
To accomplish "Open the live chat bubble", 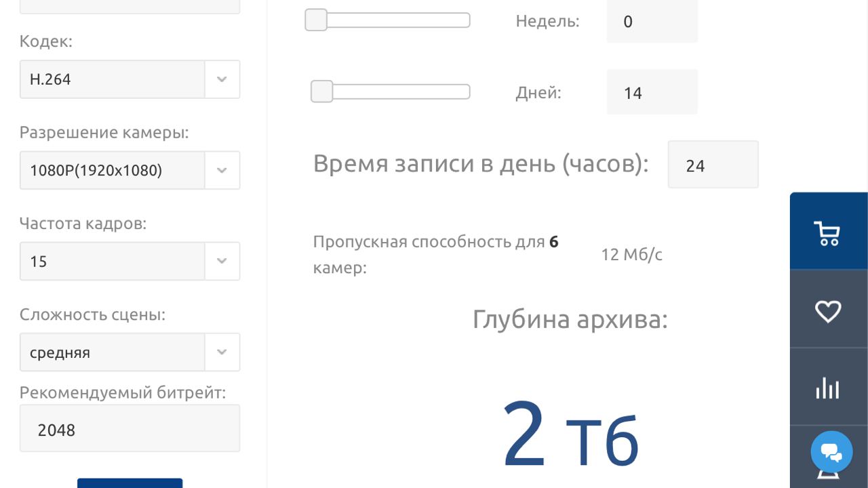I will 831,451.
